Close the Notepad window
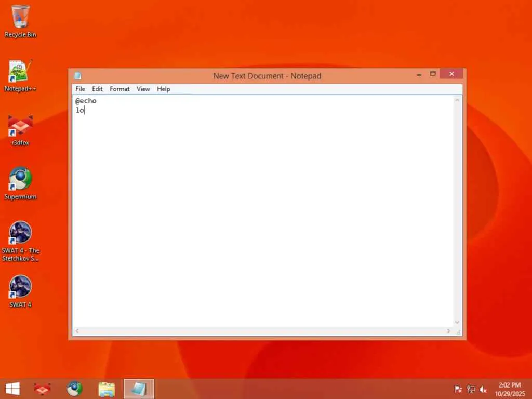532x399 pixels. click(x=451, y=74)
